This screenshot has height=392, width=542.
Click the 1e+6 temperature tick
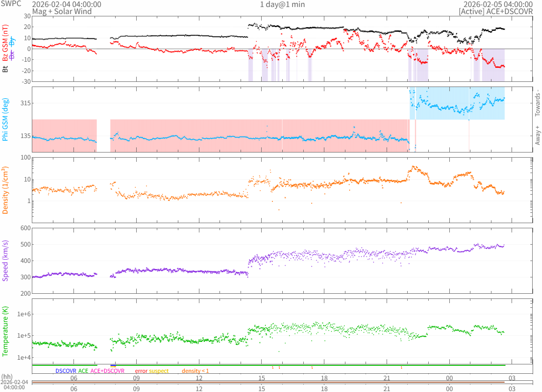point(24,314)
